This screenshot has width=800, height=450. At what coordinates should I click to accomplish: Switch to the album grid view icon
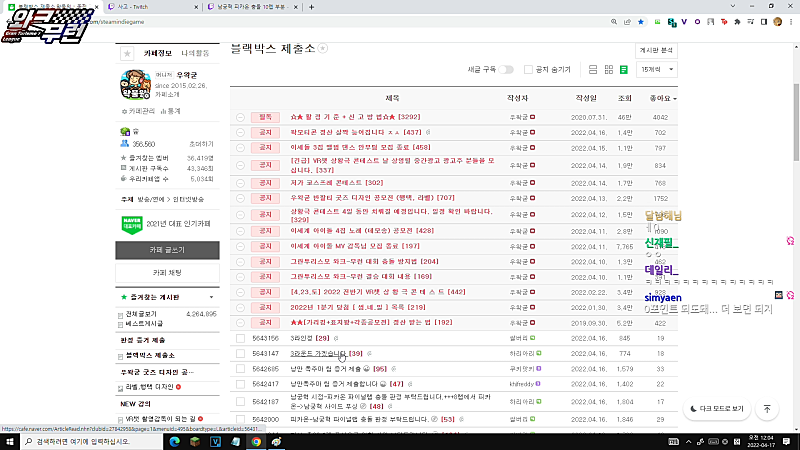(609, 69)
